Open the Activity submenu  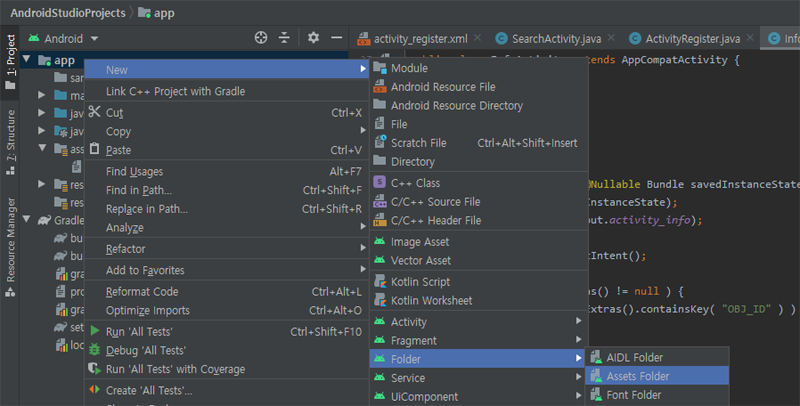[x=479, y=322]
